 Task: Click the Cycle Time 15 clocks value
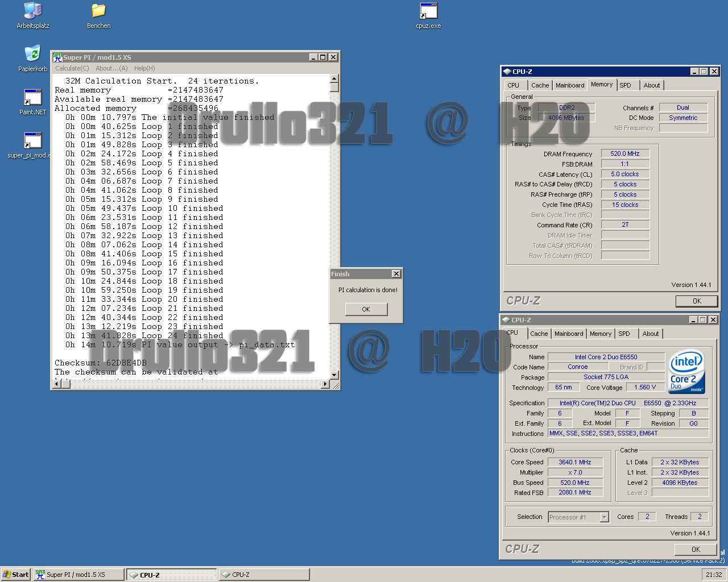[625, 205]
